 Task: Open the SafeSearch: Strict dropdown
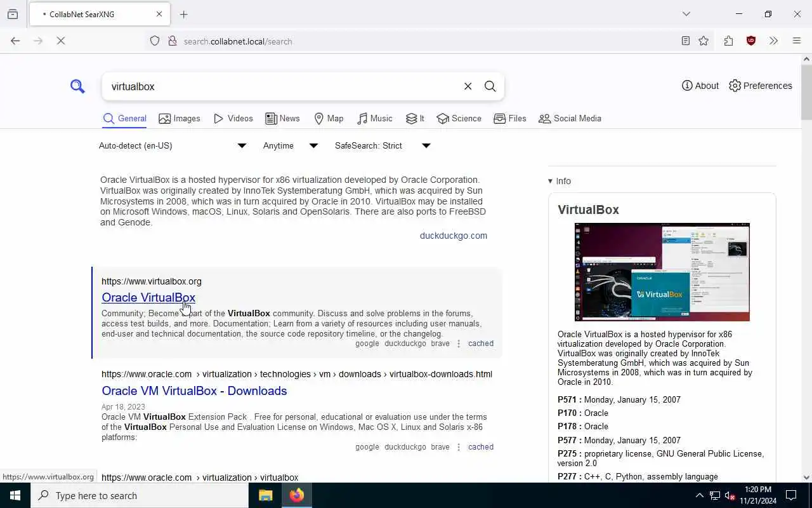pos(383,145)
